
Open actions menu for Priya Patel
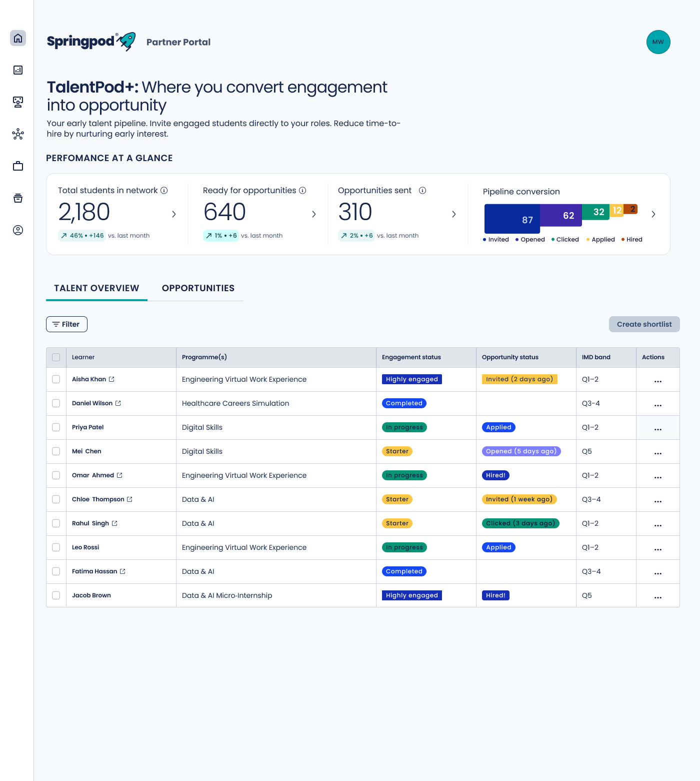click(658, 429)
